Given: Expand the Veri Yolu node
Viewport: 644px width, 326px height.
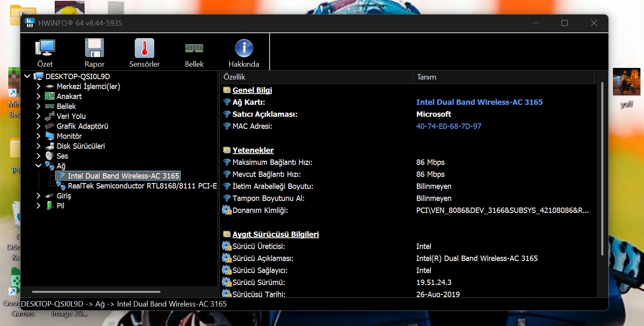Looking at the screenshot, I should coord(39,116).
